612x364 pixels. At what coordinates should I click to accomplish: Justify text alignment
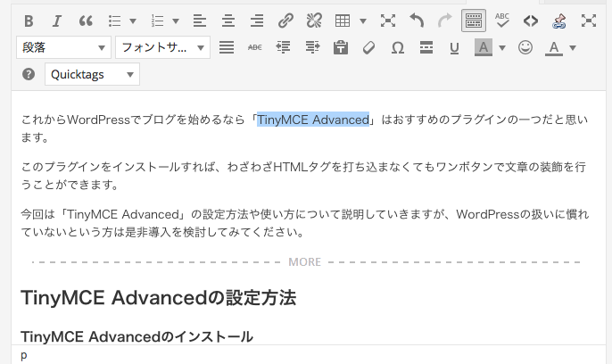click(227, 47)
